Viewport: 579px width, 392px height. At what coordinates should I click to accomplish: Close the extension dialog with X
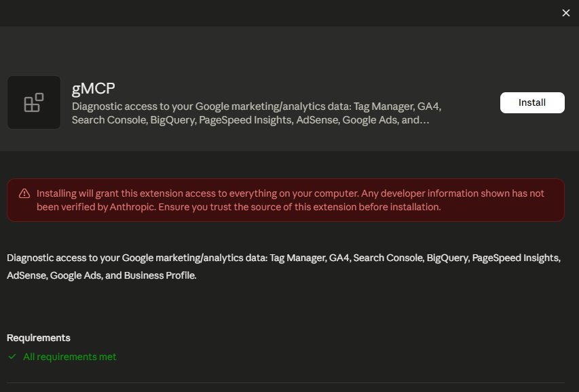coord(565,13)
